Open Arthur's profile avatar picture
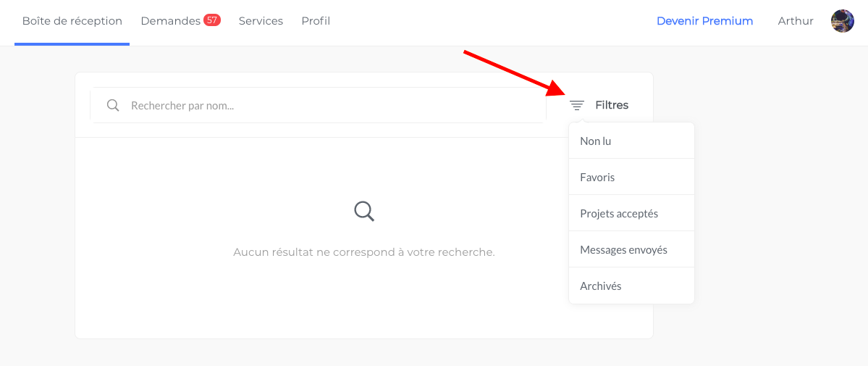The height and width of the screenshot is (366, 868). (x=843, y=21)
